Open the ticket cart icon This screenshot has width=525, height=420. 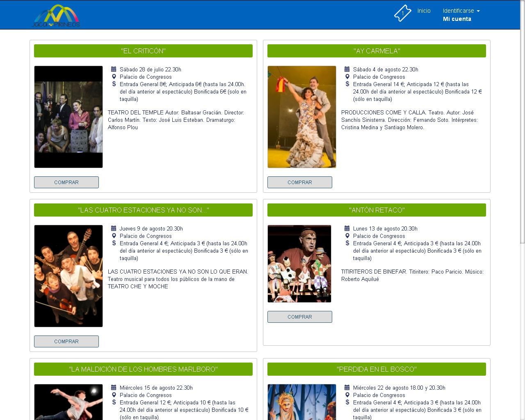click(402, 13)
